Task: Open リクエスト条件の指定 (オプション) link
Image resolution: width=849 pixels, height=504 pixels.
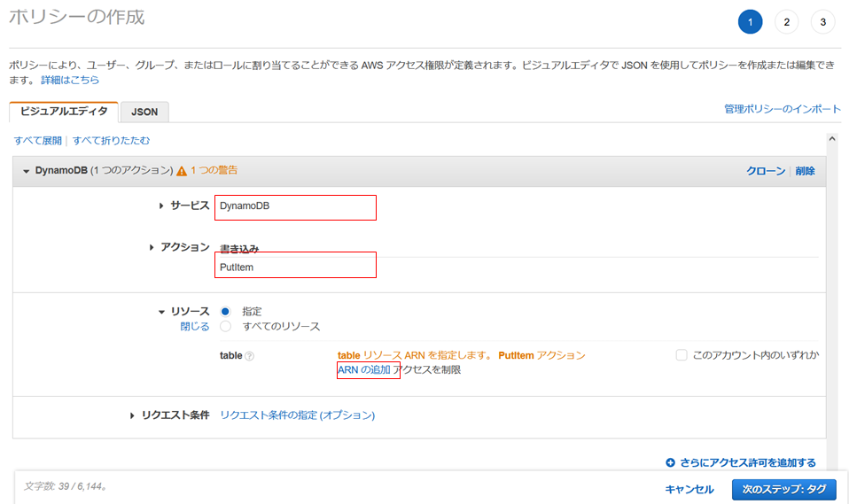Action: 297,415
